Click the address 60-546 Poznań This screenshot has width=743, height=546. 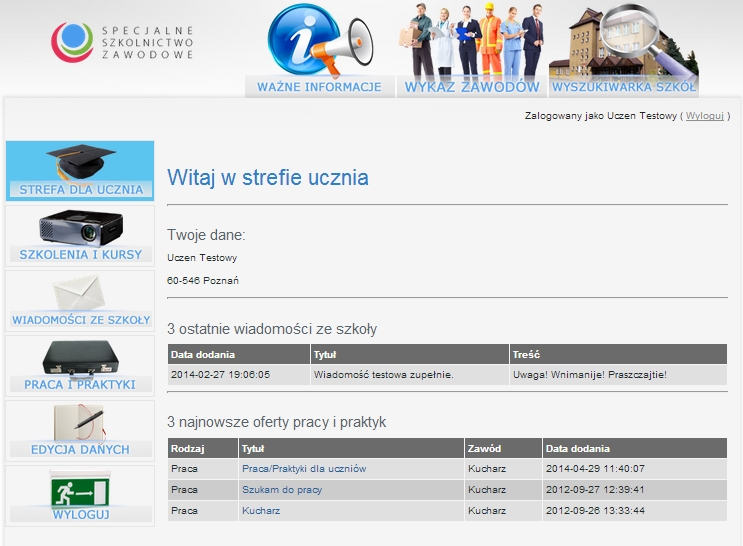(203, 281)
